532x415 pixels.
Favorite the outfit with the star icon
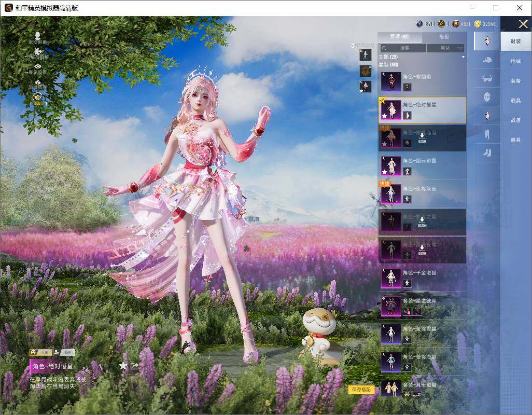[x=123, y=366]
